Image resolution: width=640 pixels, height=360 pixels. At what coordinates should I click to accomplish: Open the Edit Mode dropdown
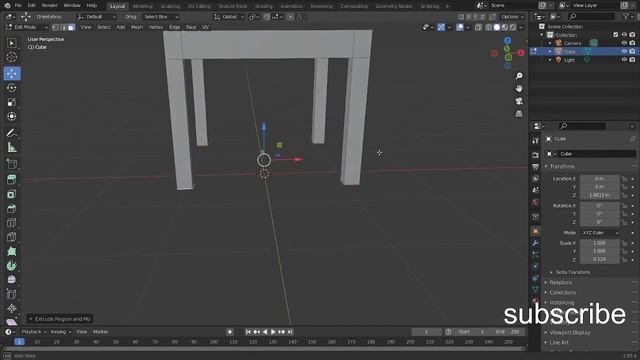27,27
